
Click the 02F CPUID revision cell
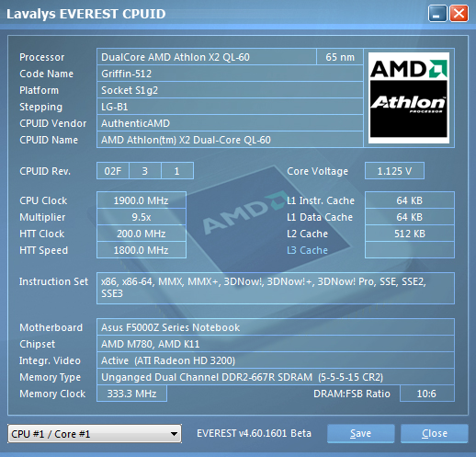pyautogui.click(x=113, y=171)
